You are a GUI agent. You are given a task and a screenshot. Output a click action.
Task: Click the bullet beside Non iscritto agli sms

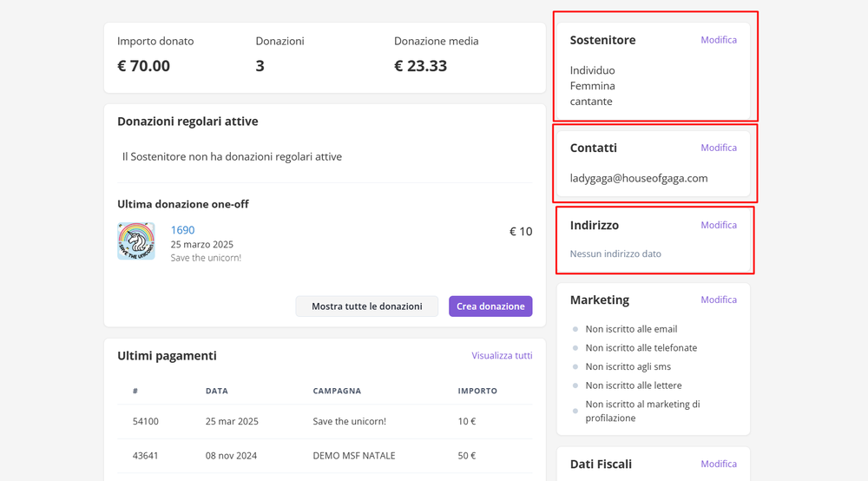point(575,367)
